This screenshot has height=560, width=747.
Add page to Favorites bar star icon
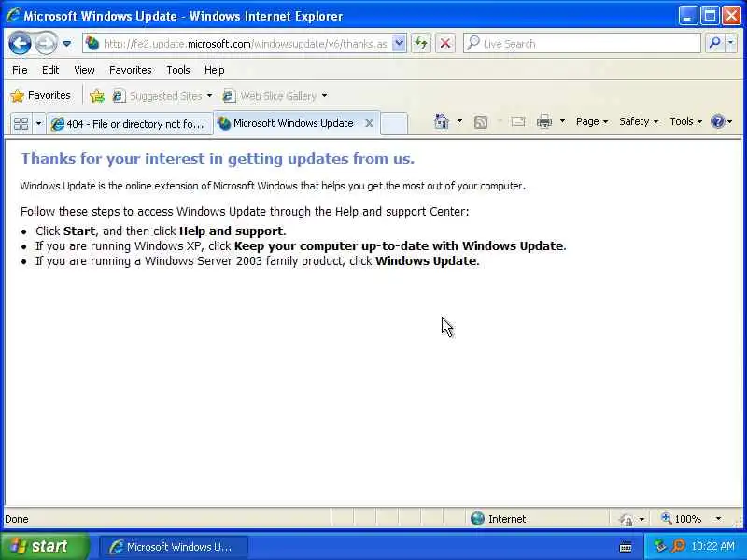[97, 96]
